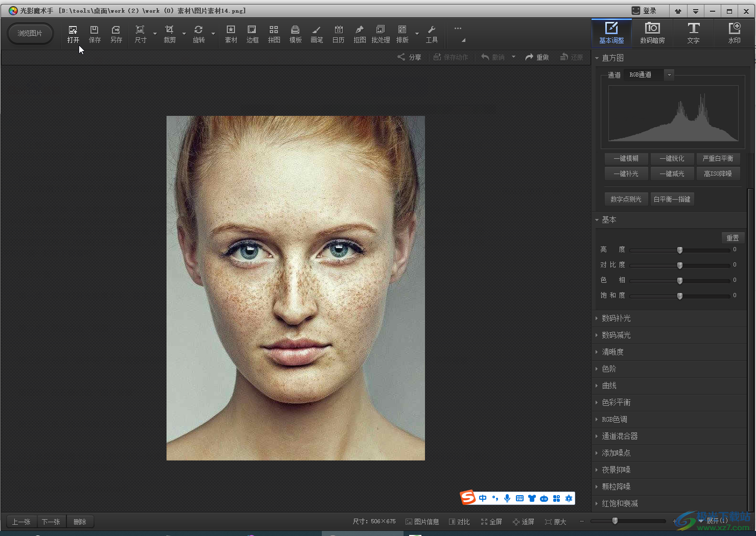Select the 画笔 brush tool
Screen dimensions: 756x536
coord(317,34)
